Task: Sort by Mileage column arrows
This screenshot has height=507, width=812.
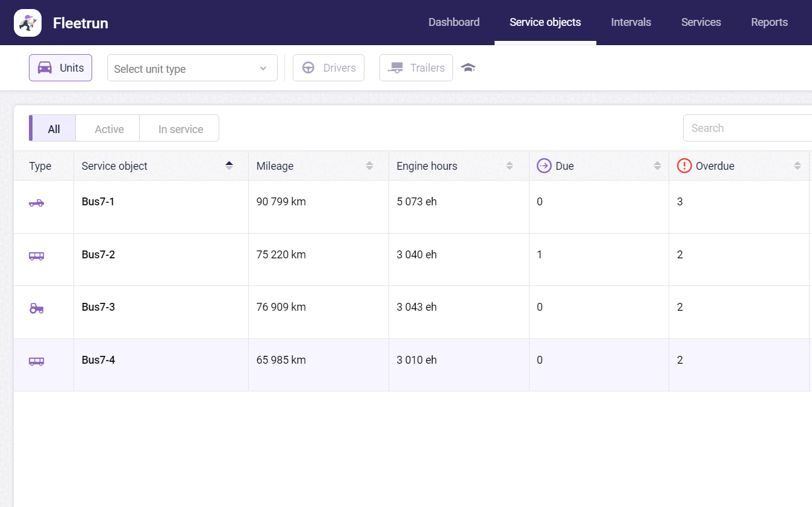Action: pos(369,166)
